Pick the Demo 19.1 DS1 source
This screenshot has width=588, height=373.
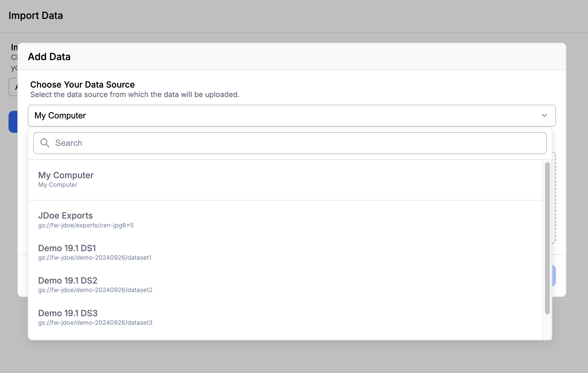pos(285,252)
